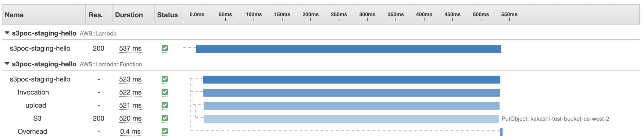Viewport: 644px width, 140px height.
Task: Open the 0.4 ms Overhead duration link
Action: [x=130, y=131]
